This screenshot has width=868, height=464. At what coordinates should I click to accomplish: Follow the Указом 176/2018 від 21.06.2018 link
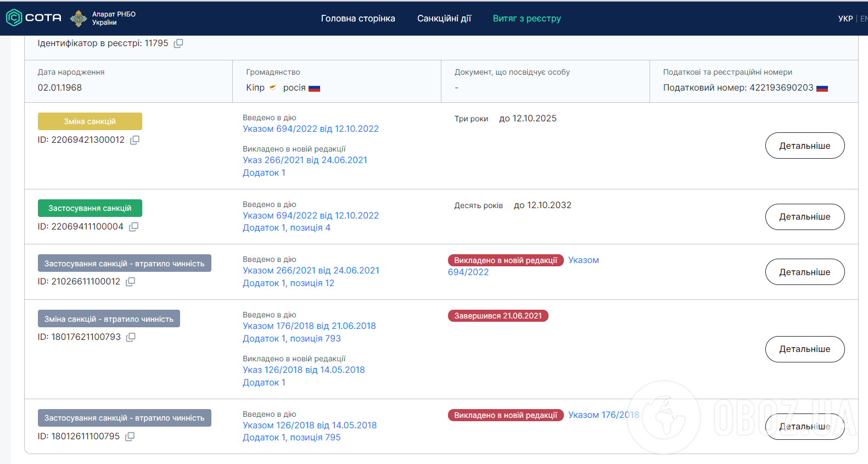(309, 326)
